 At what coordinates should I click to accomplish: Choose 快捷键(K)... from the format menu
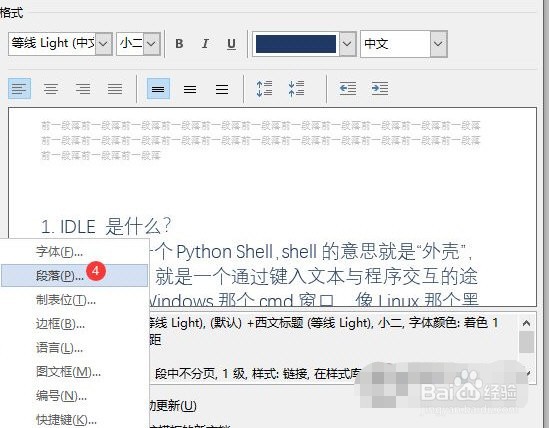(x=75, y=419)
